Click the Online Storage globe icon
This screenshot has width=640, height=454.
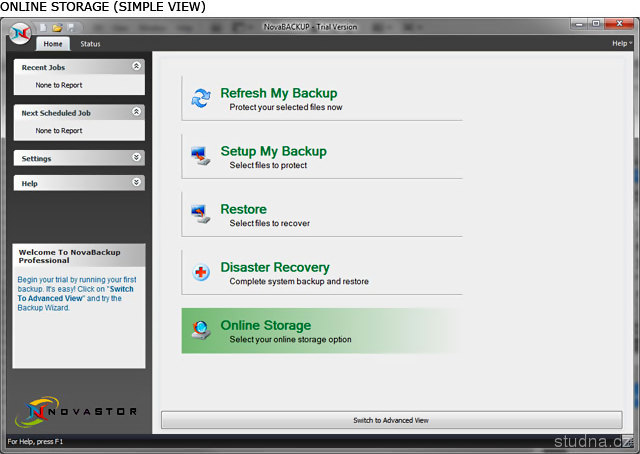tap(201, 330)
